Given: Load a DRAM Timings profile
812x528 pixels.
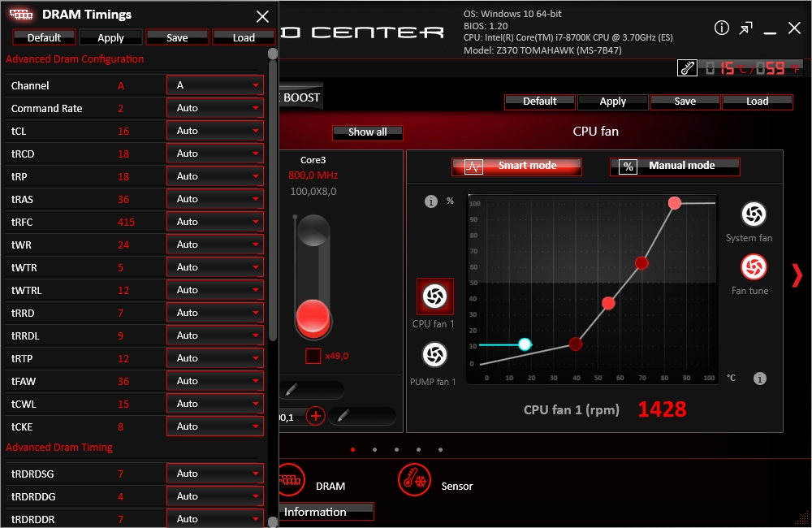Looking at the screenshot, I should coord(244,38).
